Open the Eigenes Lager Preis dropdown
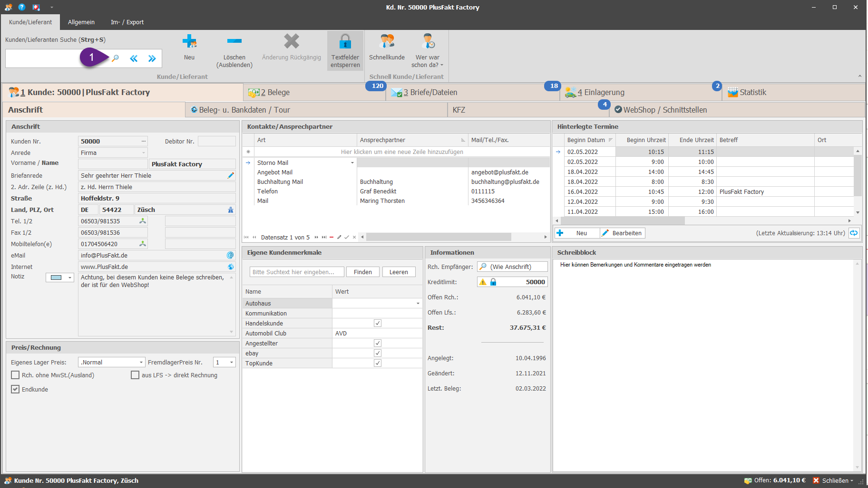 (x=141, y=362)
